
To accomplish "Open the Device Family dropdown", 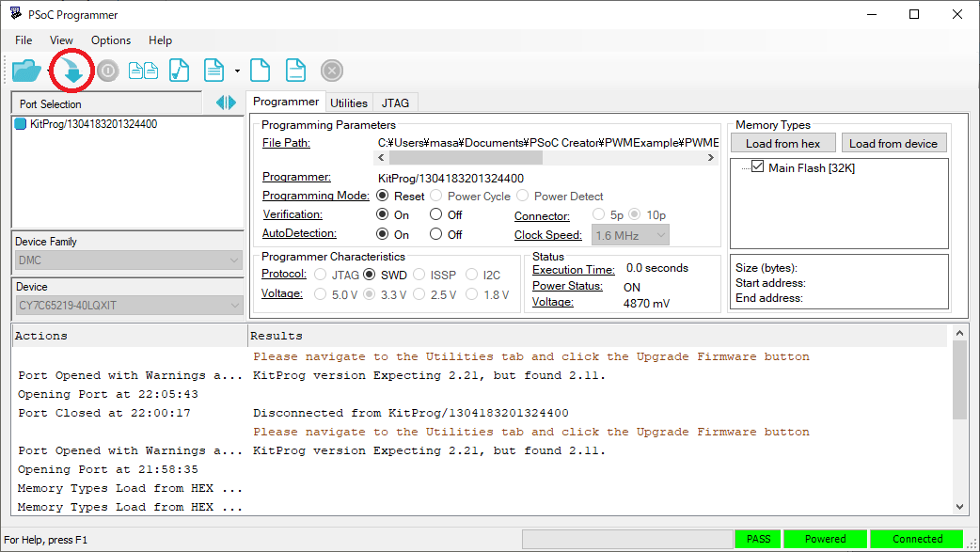I will [129, 260].
